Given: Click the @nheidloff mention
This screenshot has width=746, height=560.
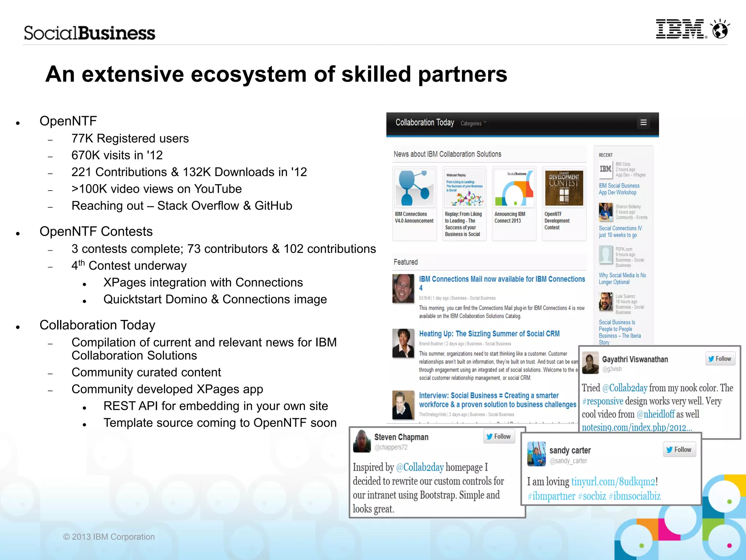Looking at the screenshot, I should pyautogui.click(x=655, y=414).
